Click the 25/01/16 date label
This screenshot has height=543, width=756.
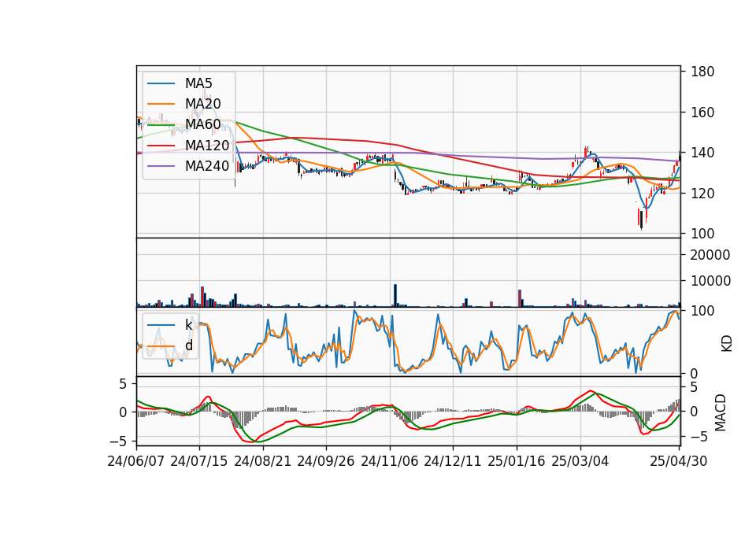click(x=517, y=461)
